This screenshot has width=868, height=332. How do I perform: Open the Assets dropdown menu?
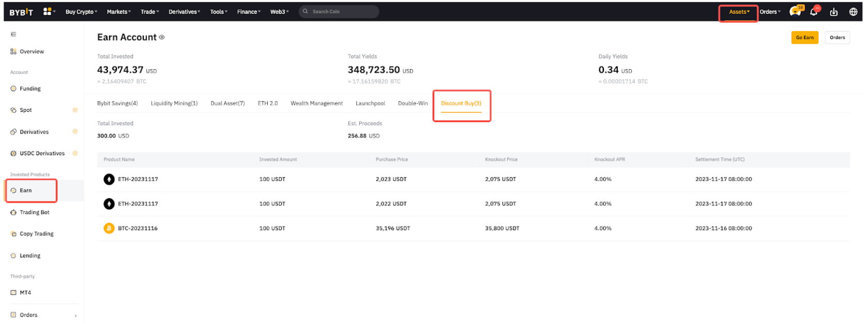point(739,12)
